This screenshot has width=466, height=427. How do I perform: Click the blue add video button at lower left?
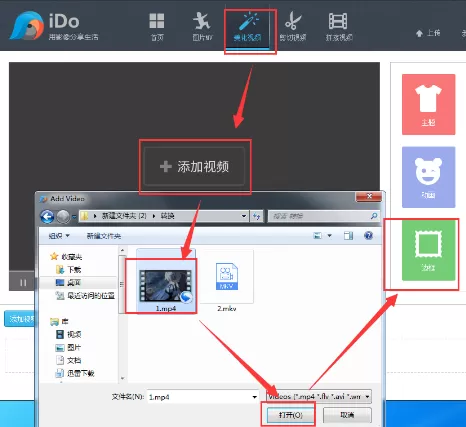pyautogui.click(x=20, y=319)
